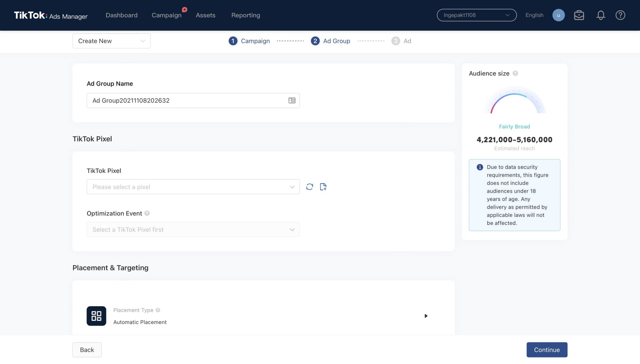The height and width of the screenshot is (364, 640).
Task: Click the Optimization Event help icon
Action: (147, 213)
